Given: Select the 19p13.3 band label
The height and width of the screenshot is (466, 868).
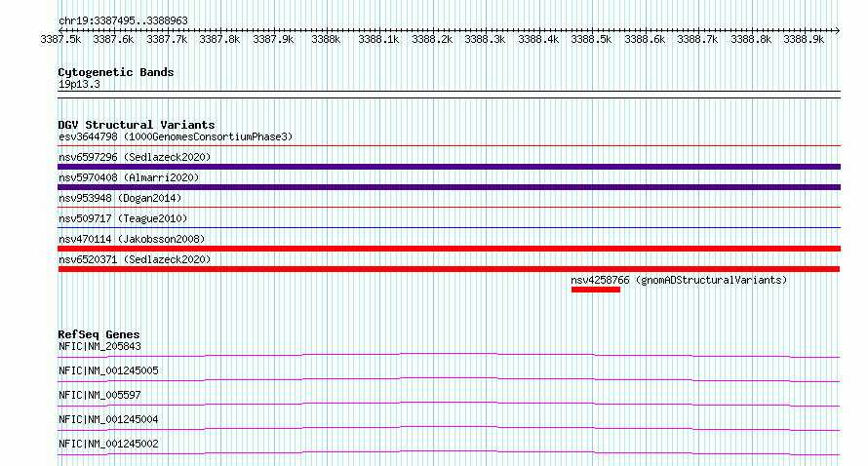Looking at the screenshot, I should pyautogui.click(x=79, y=84).
